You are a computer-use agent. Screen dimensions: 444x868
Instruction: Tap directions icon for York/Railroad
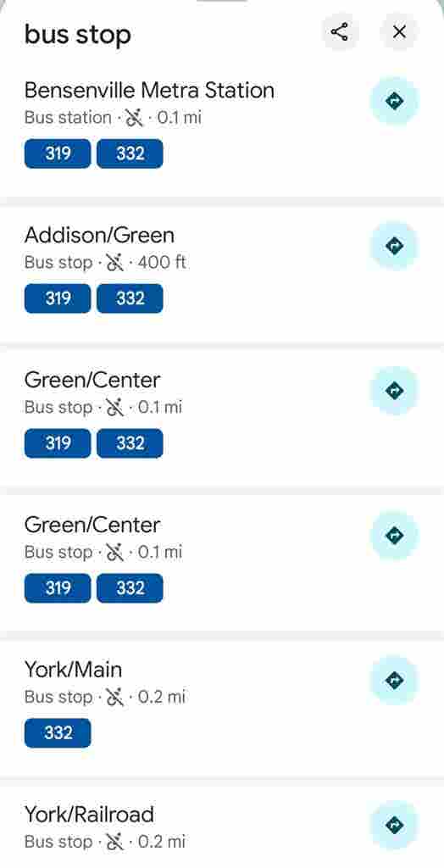coord(394,825)
